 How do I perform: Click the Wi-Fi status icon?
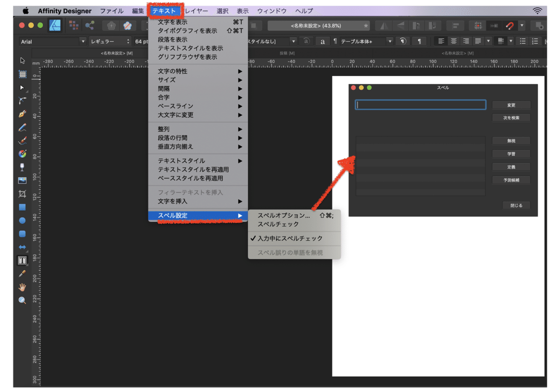[x=538, y=11]
